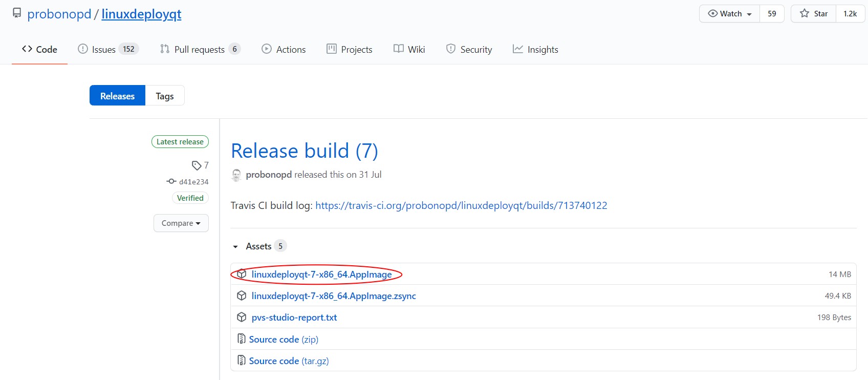This screenshot has height=380, width=868.
Task: Open the probonopd owner link
Action: pos(59,14)
